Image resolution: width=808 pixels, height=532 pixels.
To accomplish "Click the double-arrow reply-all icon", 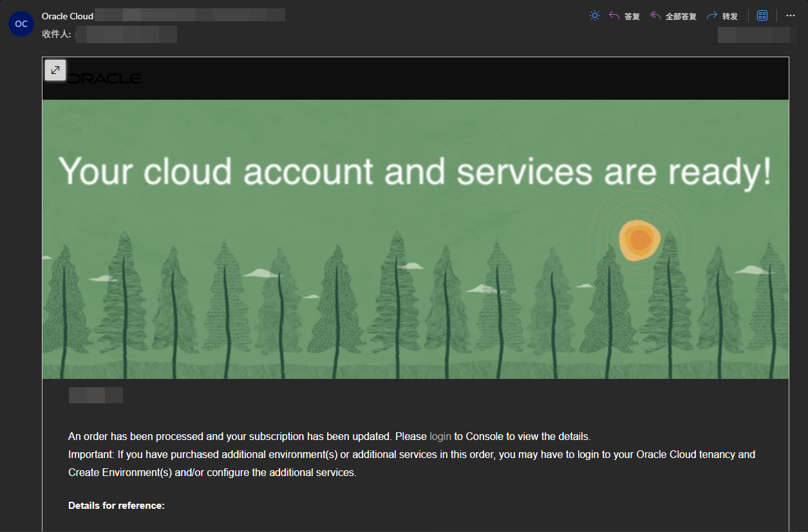I will click(655, 15).
